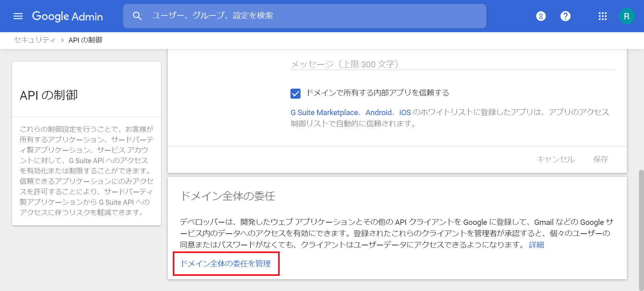
Task: Click the ドメイン全体の委任 heading
Action: point(228,196)
